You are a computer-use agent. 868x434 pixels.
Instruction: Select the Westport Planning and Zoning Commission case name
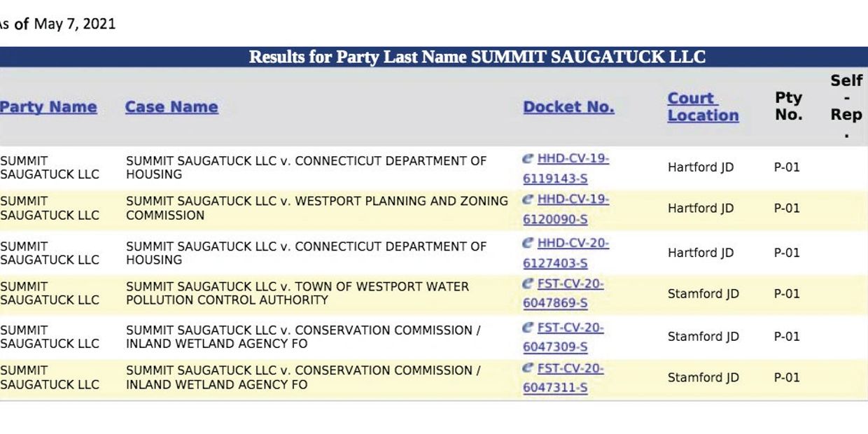(316, 208)
